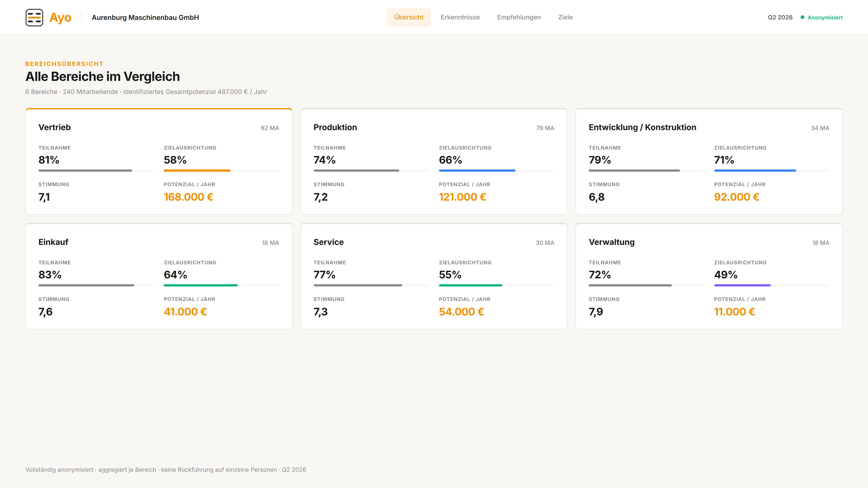Click Produktion blue Zielausrichtung bar
868x488 pixels.
496,171
